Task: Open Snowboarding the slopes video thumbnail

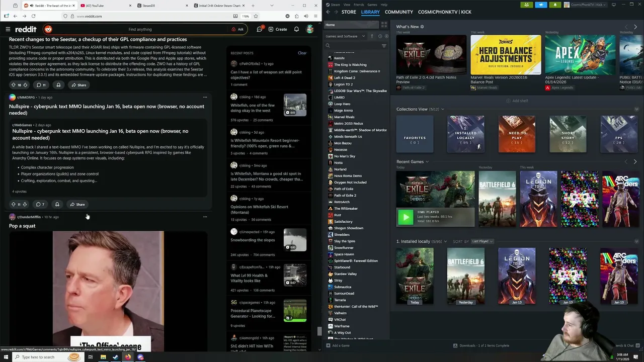Action: (x=295, y=240)
